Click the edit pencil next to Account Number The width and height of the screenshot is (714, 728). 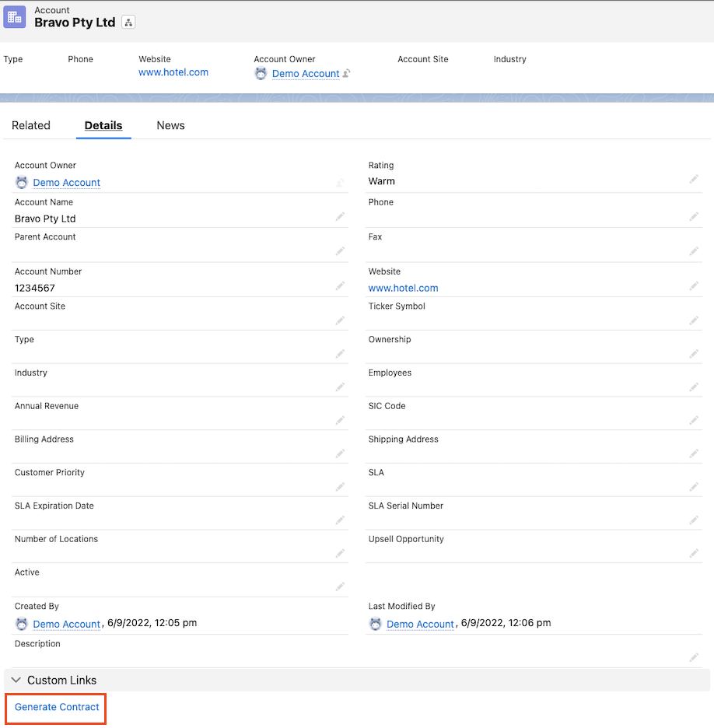[x=340, y=286]
